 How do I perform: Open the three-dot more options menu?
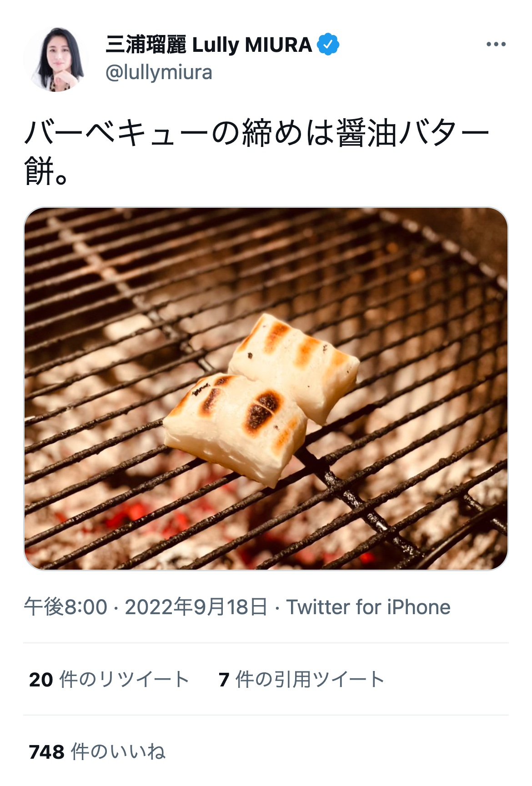pyautogui.click(x=496, y=45)
